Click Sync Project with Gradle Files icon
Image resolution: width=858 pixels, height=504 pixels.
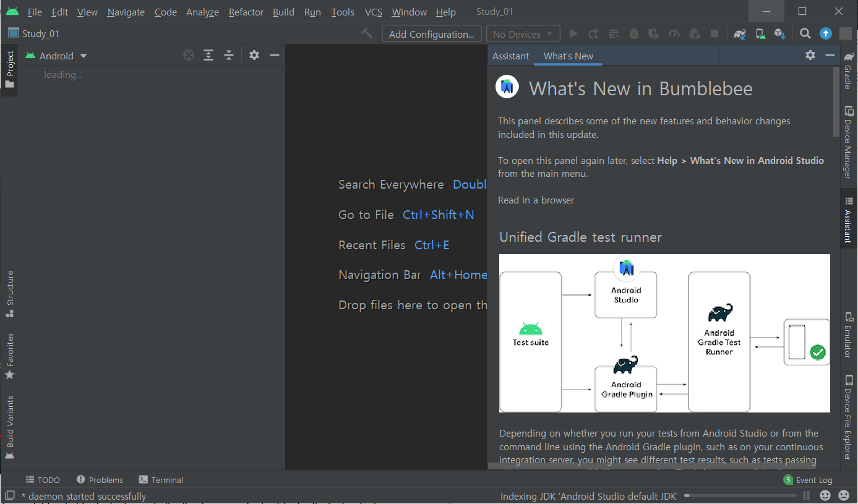tap(740, 34)
